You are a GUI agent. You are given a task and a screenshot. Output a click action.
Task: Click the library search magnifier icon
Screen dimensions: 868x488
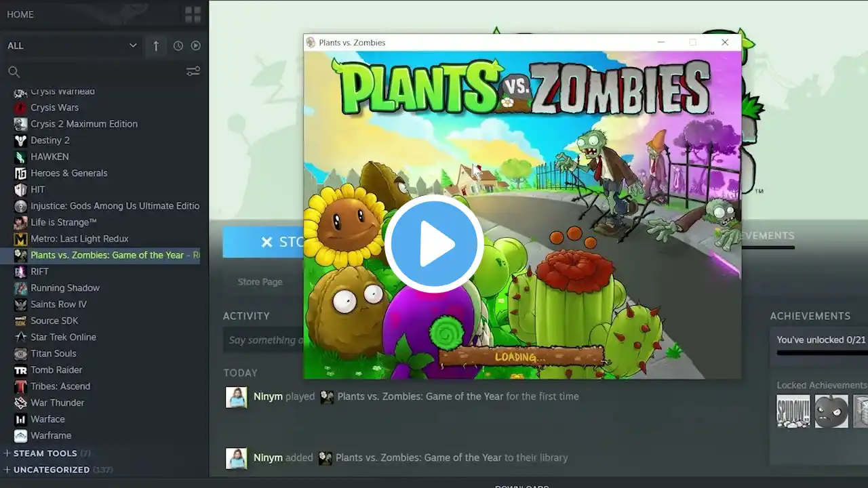click(x=14, y=72)
